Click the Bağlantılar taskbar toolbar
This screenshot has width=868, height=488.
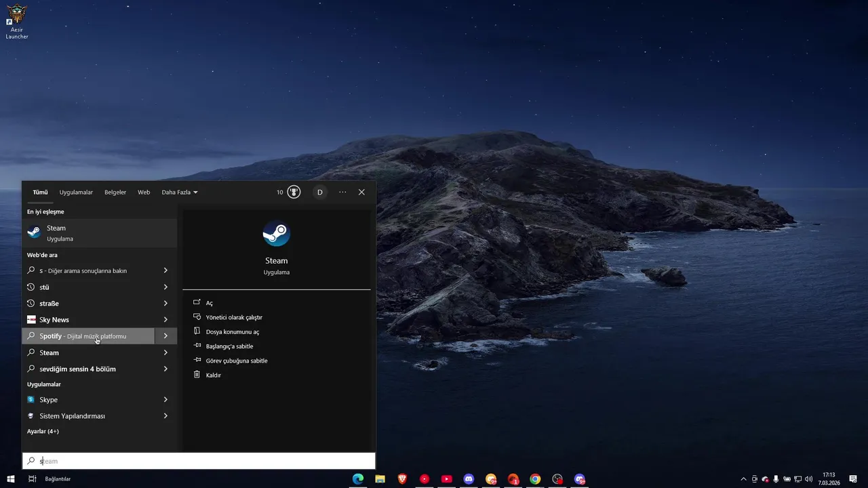pos(58,479)
